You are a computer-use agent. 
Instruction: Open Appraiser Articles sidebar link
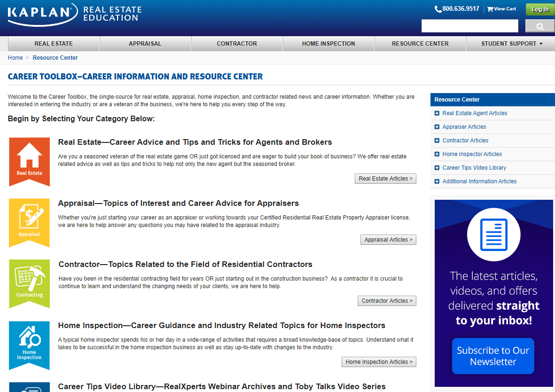coord(464,127)
